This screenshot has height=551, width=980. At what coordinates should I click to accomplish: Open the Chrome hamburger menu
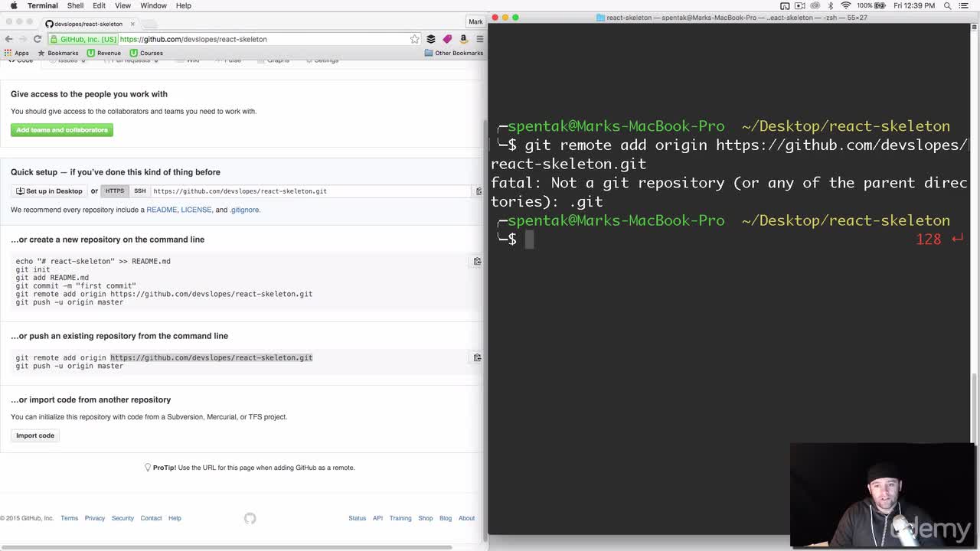[x=479, y=39]
